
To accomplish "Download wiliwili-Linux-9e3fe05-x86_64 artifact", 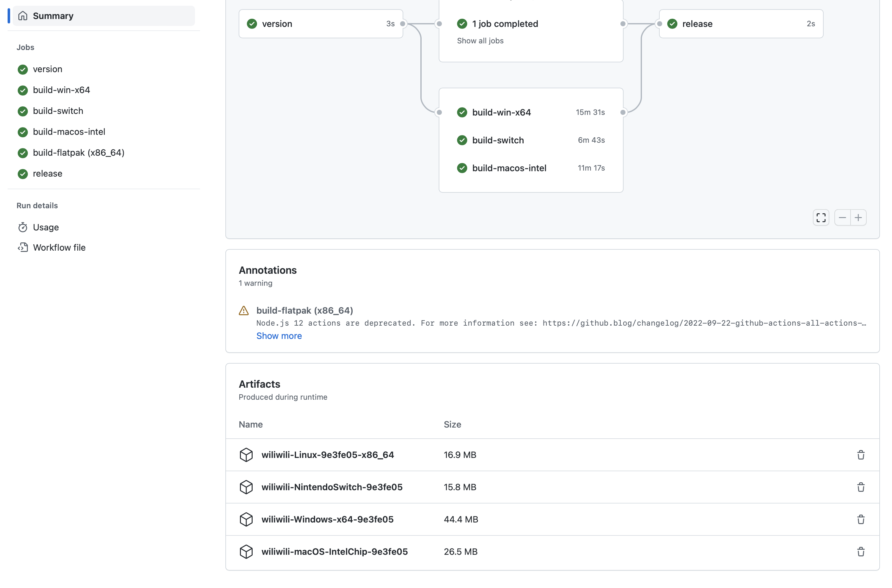I will [328, 455].
